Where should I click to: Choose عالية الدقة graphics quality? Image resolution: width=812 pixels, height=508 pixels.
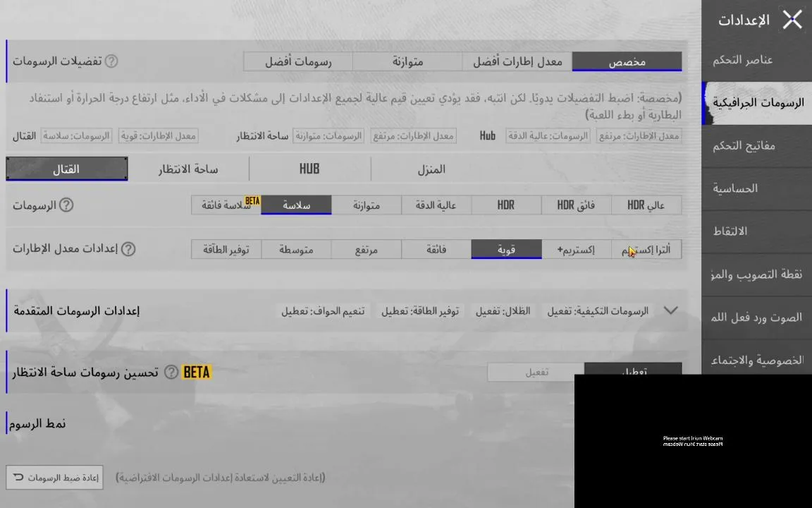(x=436, y=205)
